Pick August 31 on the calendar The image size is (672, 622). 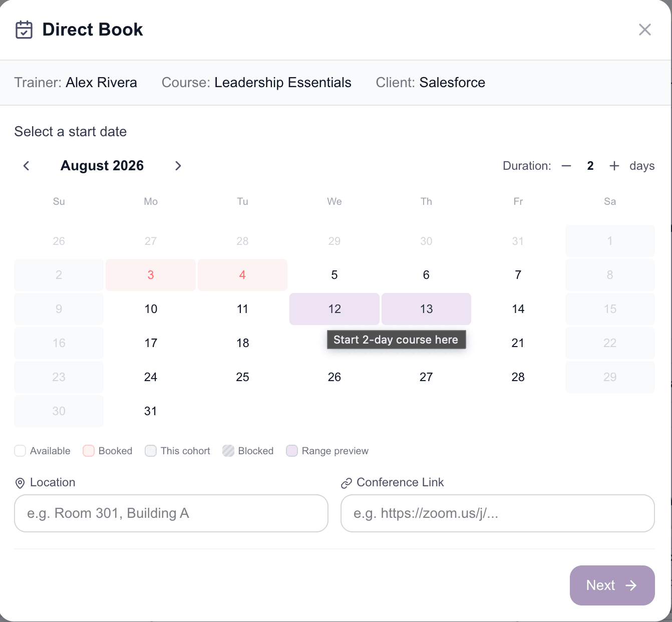[x=151, y=411]
